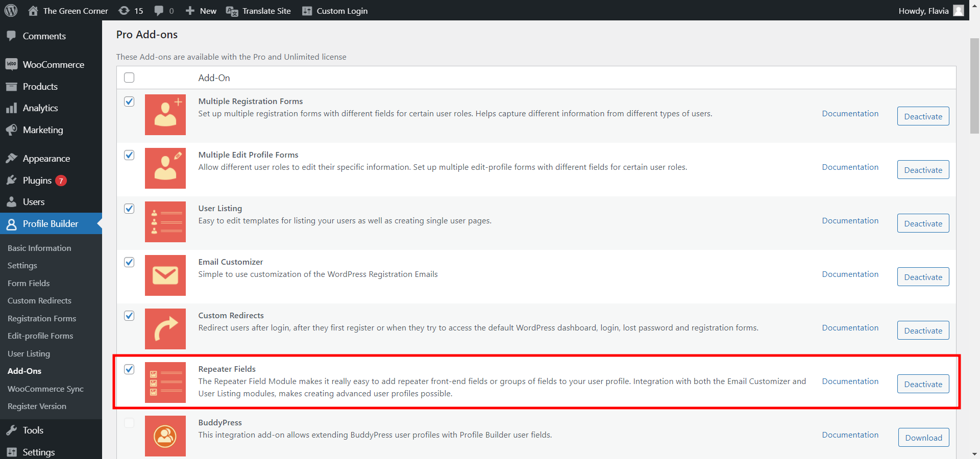
Task: Open Profile Builder Settings submenu item
Action: click(22, 266)
